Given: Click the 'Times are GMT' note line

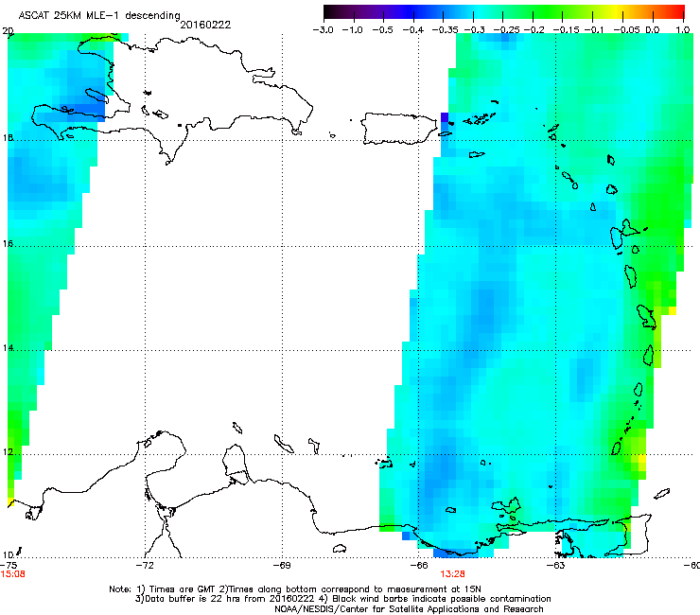Looking at the screenshot, I should tap(295, 589).
